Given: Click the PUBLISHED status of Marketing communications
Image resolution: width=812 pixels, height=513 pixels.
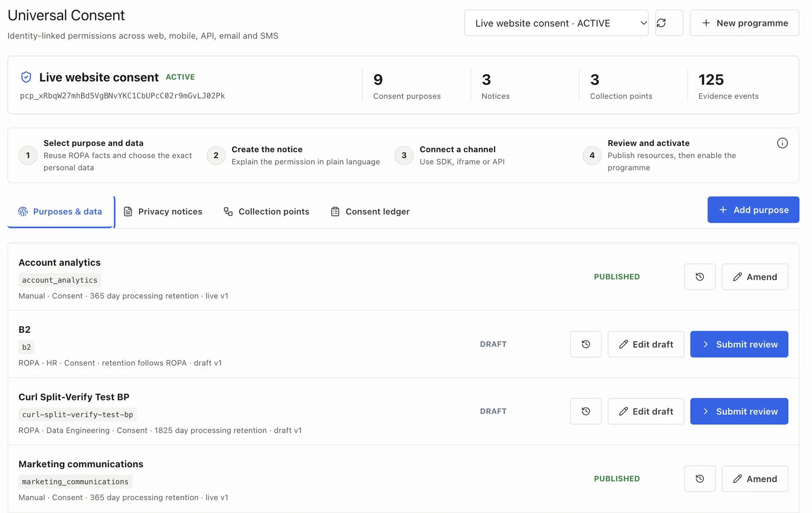Looking at the screenshot, I should pos(617,478).
